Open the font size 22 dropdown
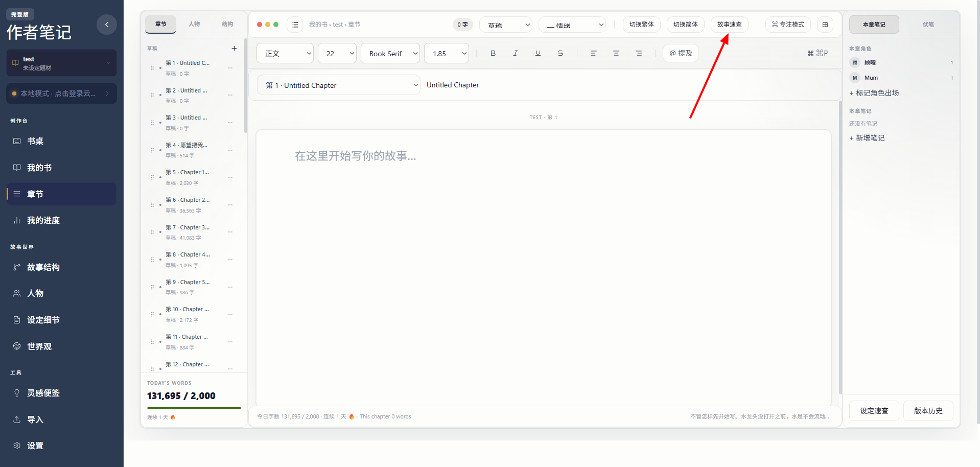 (337, 54)
